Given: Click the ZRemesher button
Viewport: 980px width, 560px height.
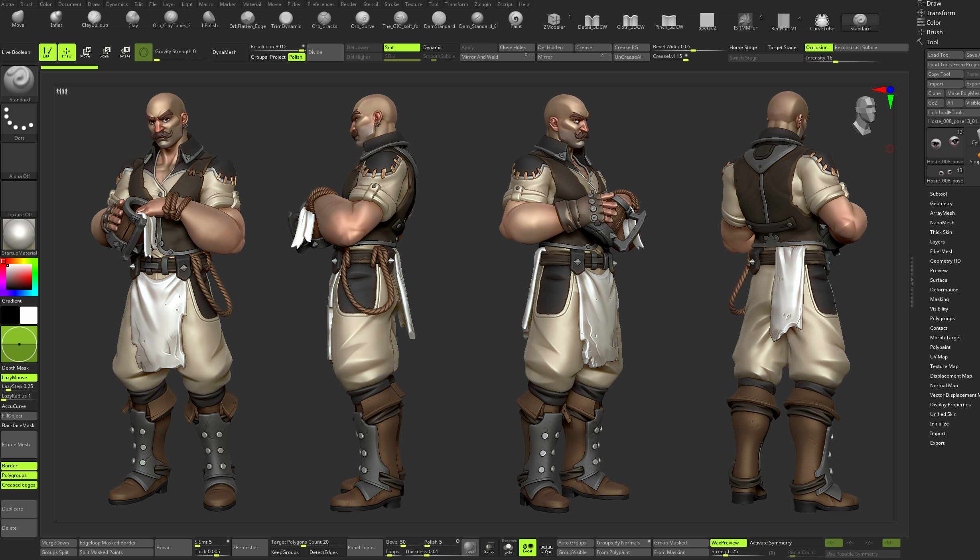Looking at the screenshot, I should [246, 547].
